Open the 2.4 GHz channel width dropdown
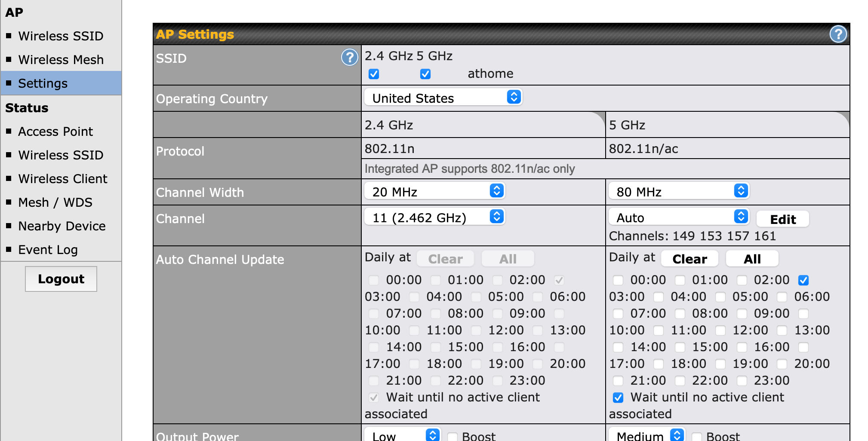 (x=434, y=191)
